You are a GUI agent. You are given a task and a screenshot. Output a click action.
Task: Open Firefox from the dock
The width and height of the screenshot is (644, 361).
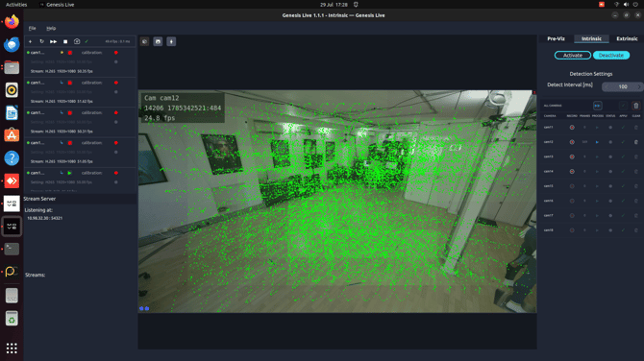click(x=12, y=21)
